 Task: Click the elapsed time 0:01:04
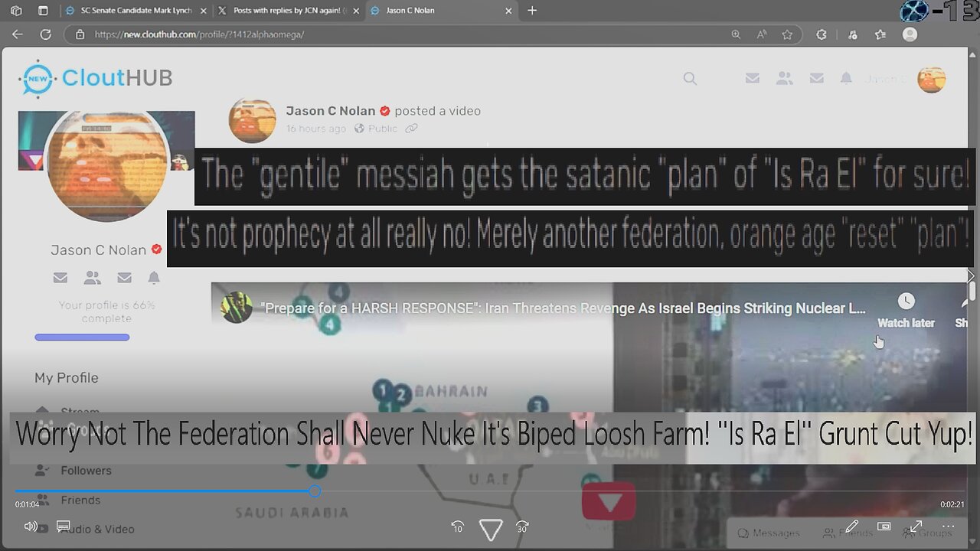(27, 504)
